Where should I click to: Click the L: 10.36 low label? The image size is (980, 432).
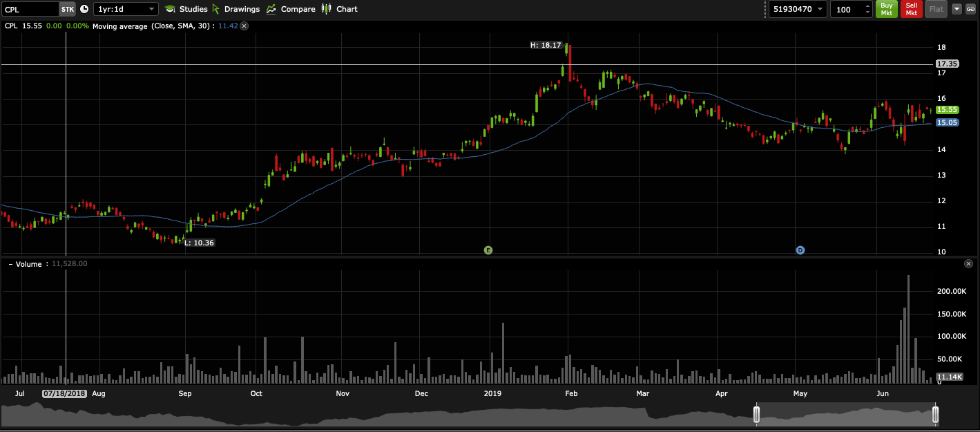tap(200, 243)
